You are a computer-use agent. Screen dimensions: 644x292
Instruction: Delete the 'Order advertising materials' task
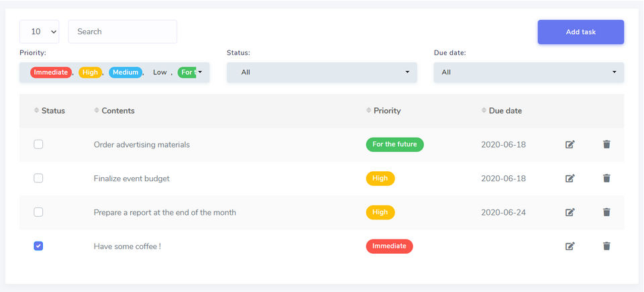click(x=606, y=144)
